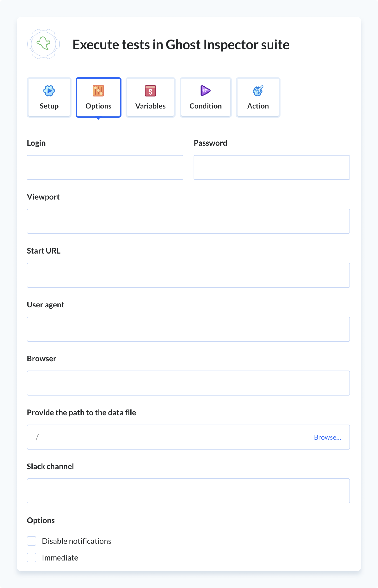
Task: Click the purple Condition IF icon
Action: 205,91
